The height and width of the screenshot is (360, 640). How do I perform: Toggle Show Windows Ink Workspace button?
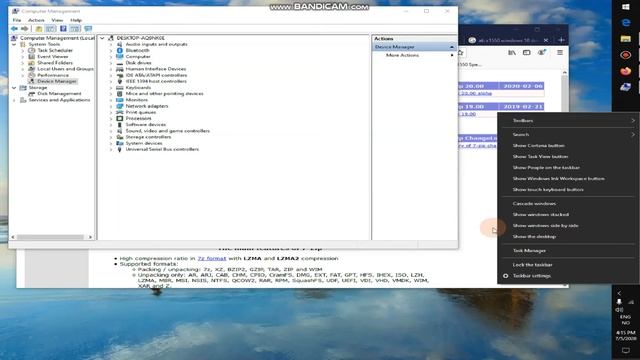click(x=568, y=178)
